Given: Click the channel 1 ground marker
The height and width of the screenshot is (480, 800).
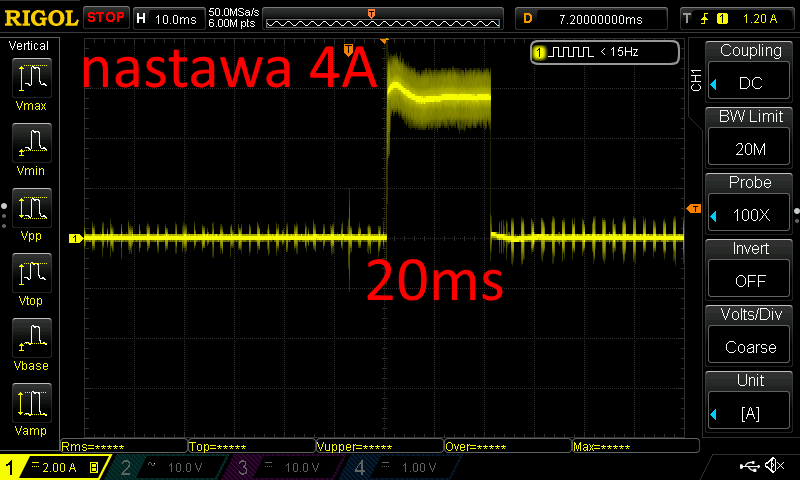Looking at the screenshot, I should click(76, 238).
